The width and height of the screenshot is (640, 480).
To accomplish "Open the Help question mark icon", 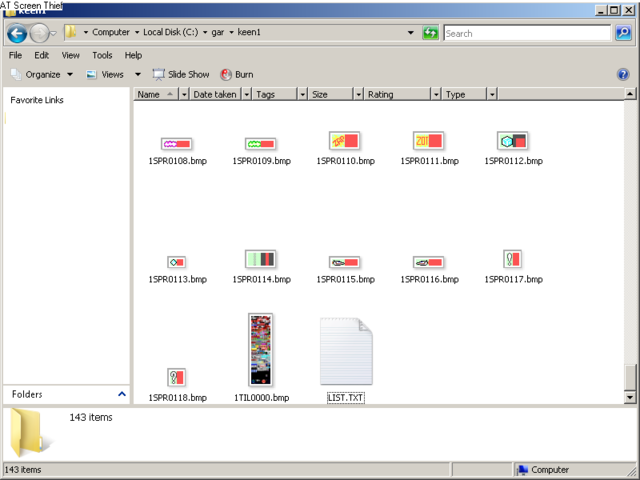I will pos(623,74).
